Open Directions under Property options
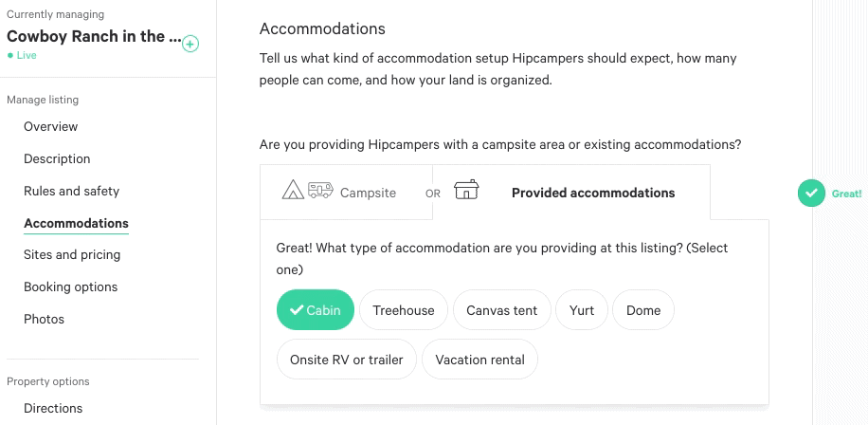868x425 pixels. click(53, 408)
